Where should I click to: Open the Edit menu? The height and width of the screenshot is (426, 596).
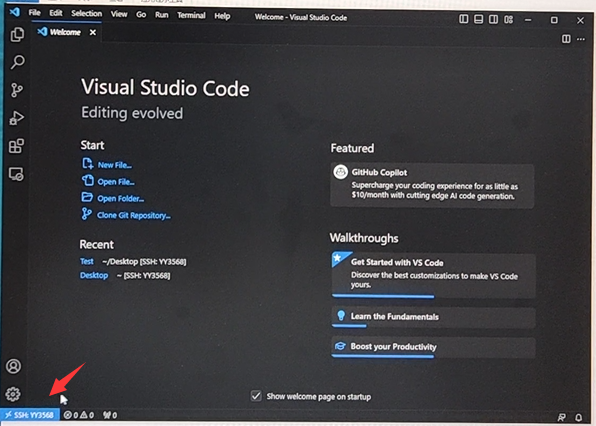[55, 13]
